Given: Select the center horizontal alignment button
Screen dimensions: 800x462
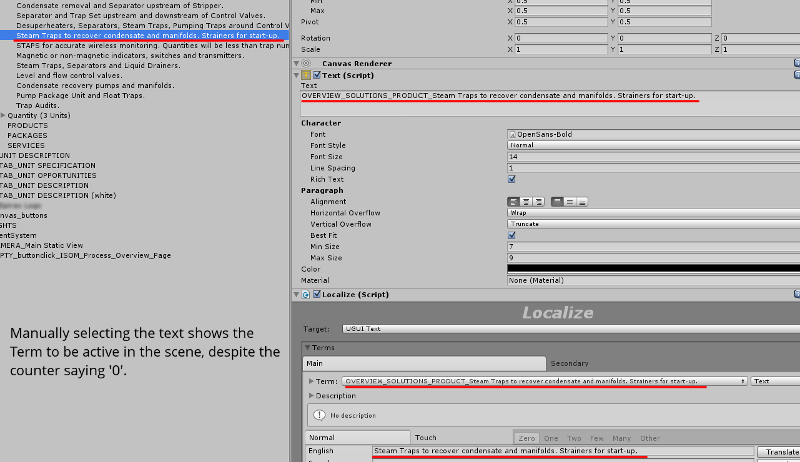Looking at the screenshot, I should click(526, 202).
